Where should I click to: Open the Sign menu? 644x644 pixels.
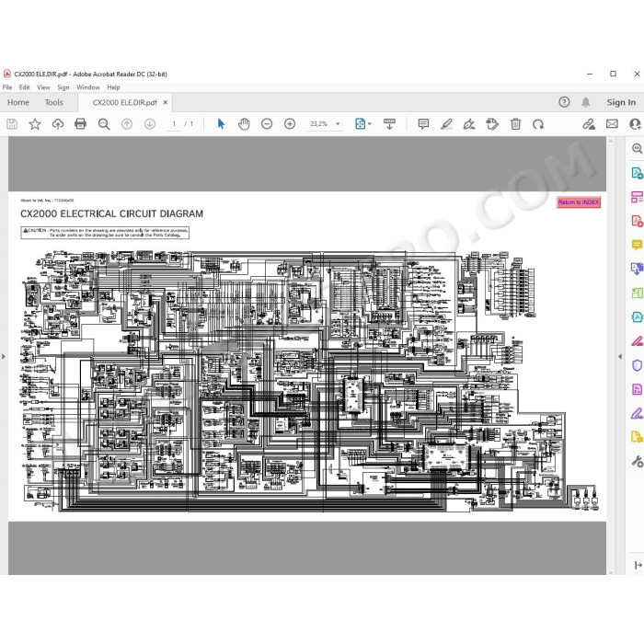63,87
